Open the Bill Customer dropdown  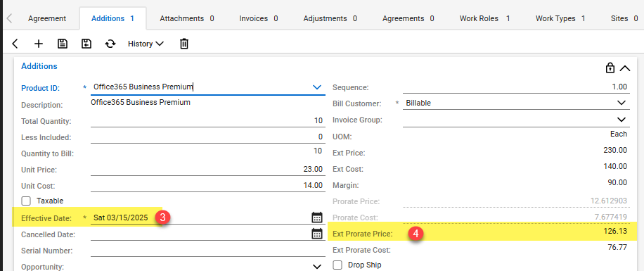click(x=622, y=103)
